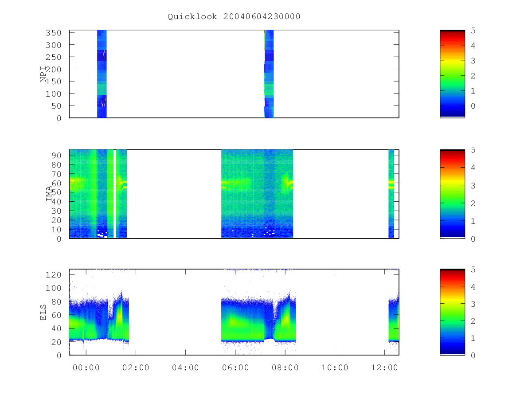Click the 04:00 time axis label

point(185,368)
